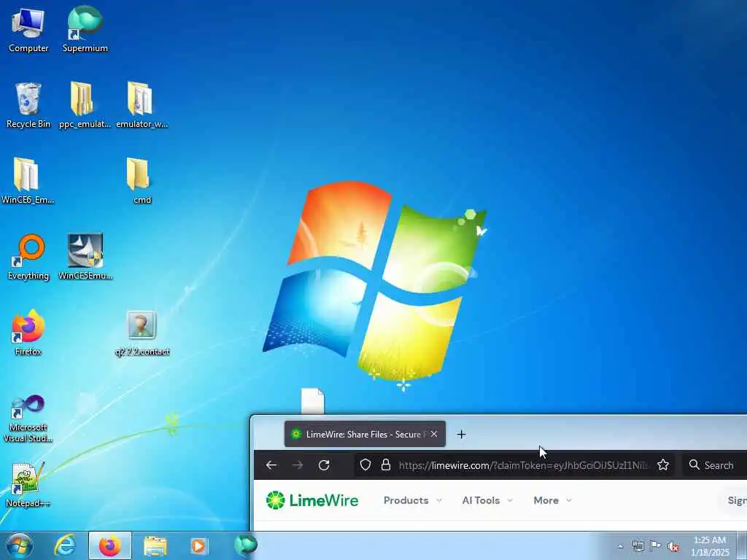Open Internet Explorer from the taskbar
Image resolution: width=747 pixels, height=560 pixels.
click(65, 545)
